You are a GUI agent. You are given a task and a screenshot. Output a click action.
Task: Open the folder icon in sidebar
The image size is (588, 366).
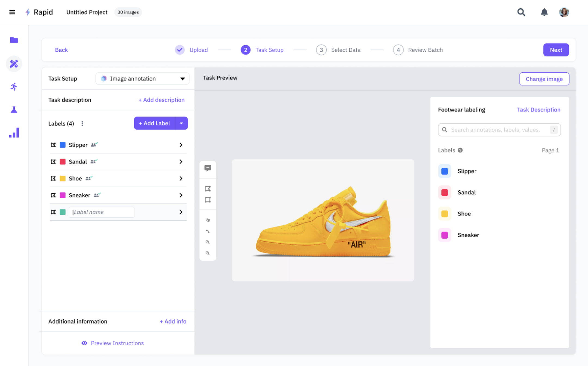pyautogui.click(x=14, y=40)
